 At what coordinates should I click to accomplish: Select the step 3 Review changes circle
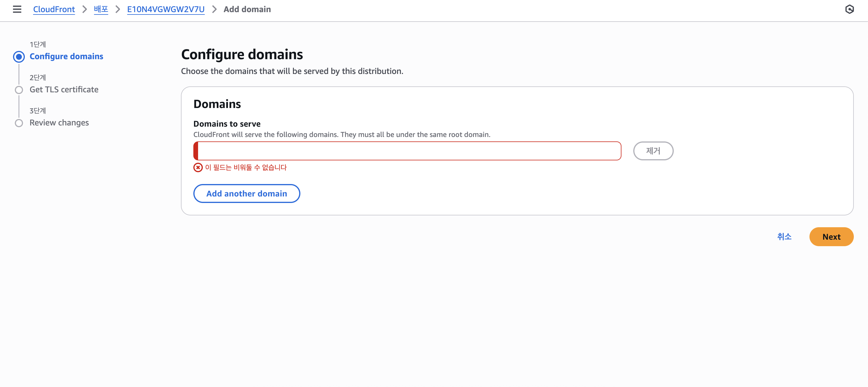19,123
